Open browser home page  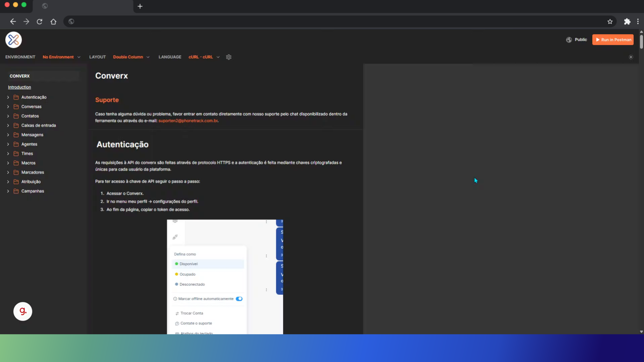point(53,22)
